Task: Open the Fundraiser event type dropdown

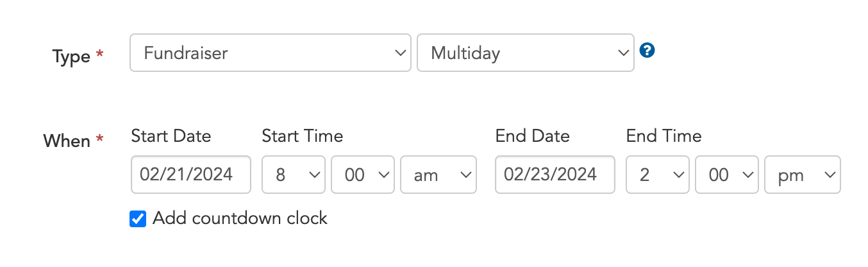Action: 270,53
